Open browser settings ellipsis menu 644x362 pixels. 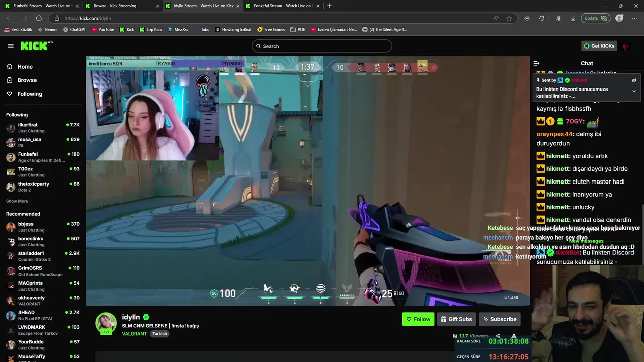pyautogui.click(x=633, y=18)
